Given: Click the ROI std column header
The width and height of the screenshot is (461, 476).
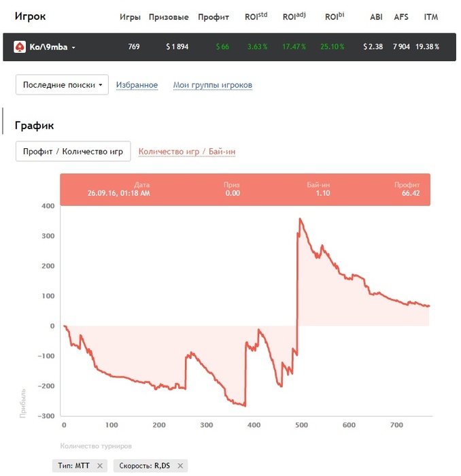Looking at the screenshot, I should click(x=256, y=16).
